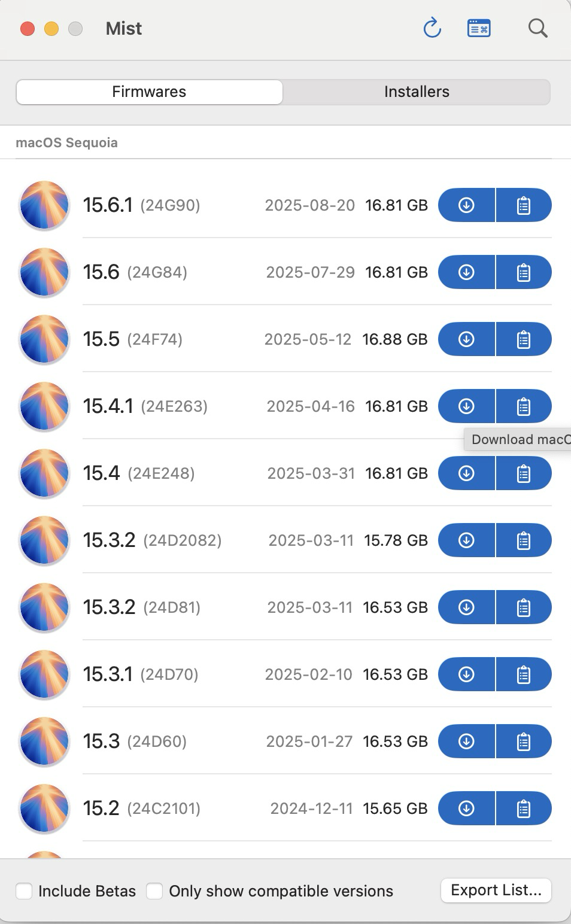The image size is (571, 924).
Task: Click the date 2025-03-31
Action: tap(311, 473)
